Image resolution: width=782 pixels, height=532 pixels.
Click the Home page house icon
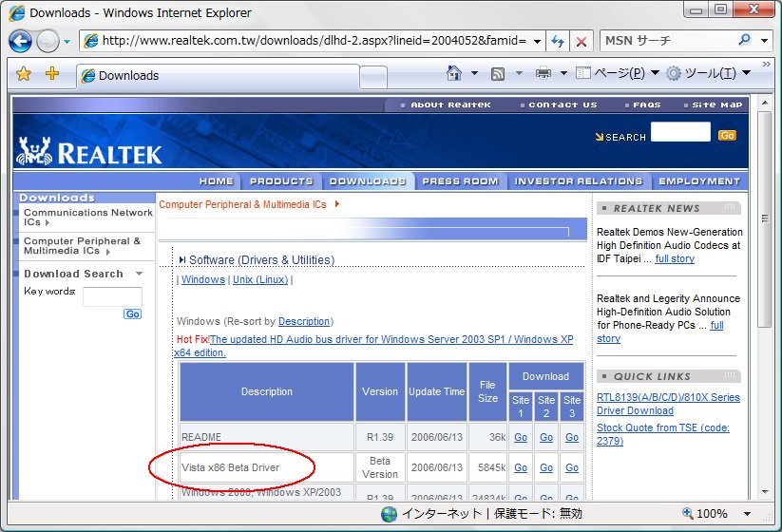coord(454,73)
